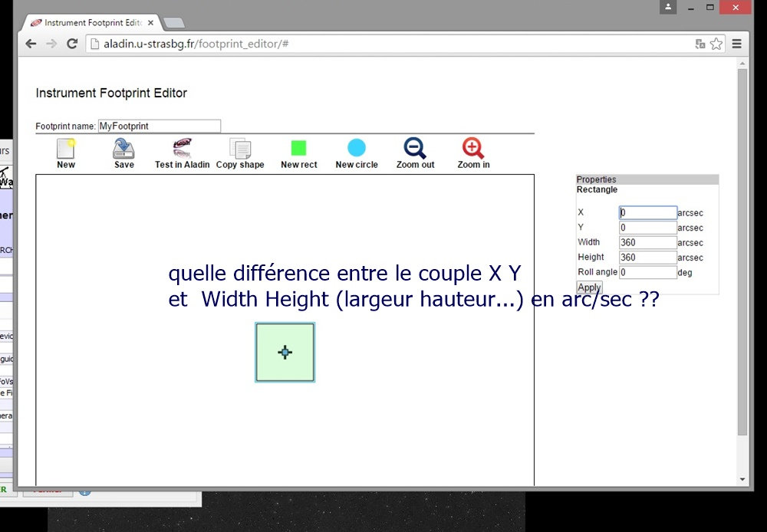
Task: Click the New footprint icon
Action: [x=65, y=149]
